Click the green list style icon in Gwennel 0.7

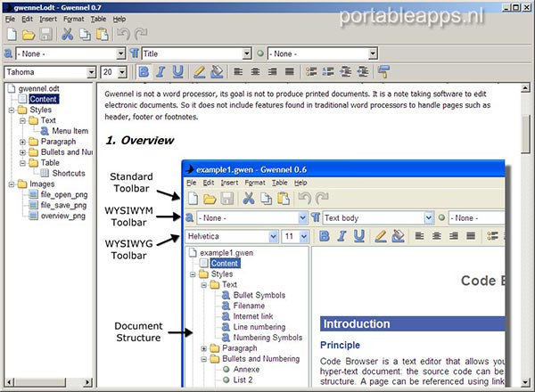260,53
